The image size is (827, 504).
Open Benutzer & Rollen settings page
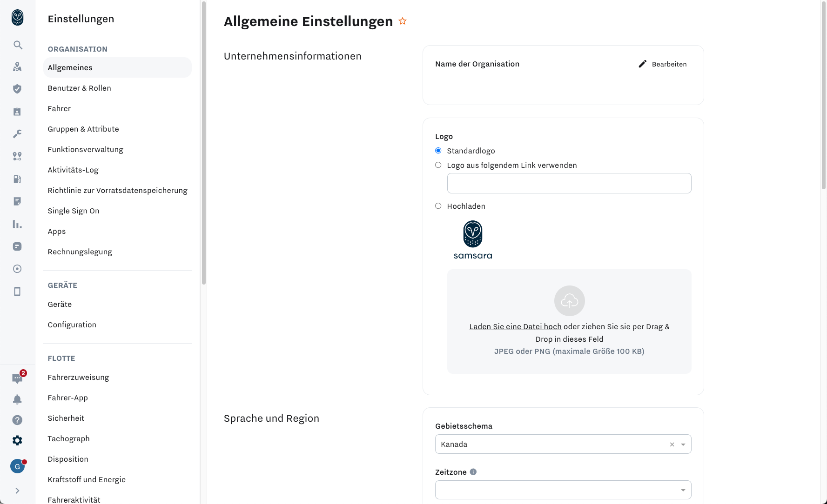(79, 88)
